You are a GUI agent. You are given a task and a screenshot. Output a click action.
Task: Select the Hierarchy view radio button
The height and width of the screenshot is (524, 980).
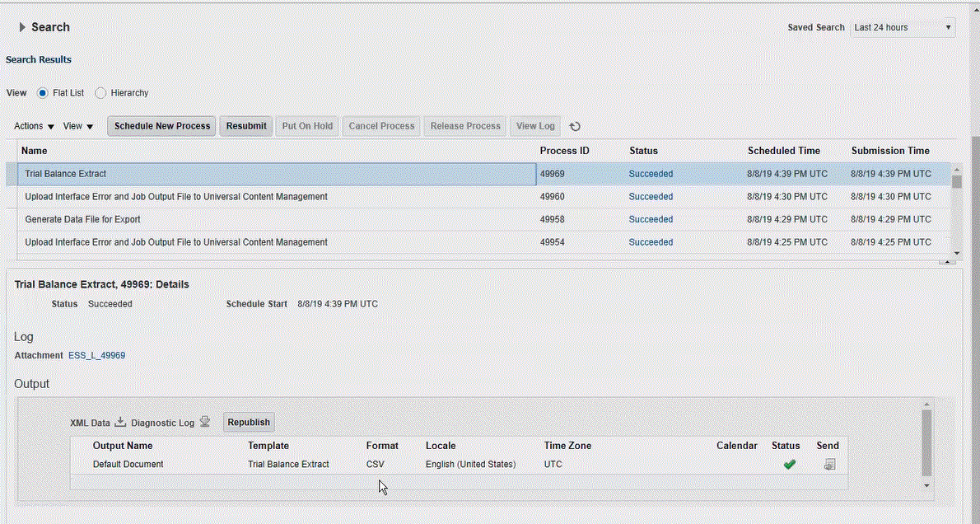(101, 93)
